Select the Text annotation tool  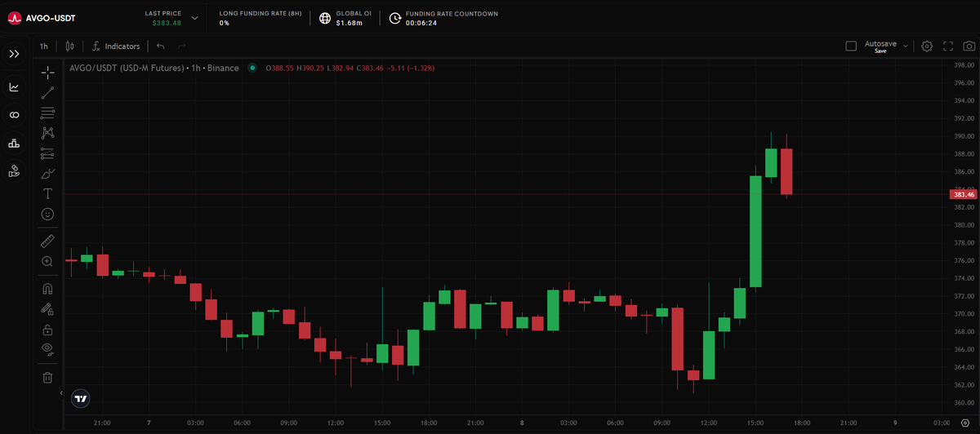click(47, 193)
